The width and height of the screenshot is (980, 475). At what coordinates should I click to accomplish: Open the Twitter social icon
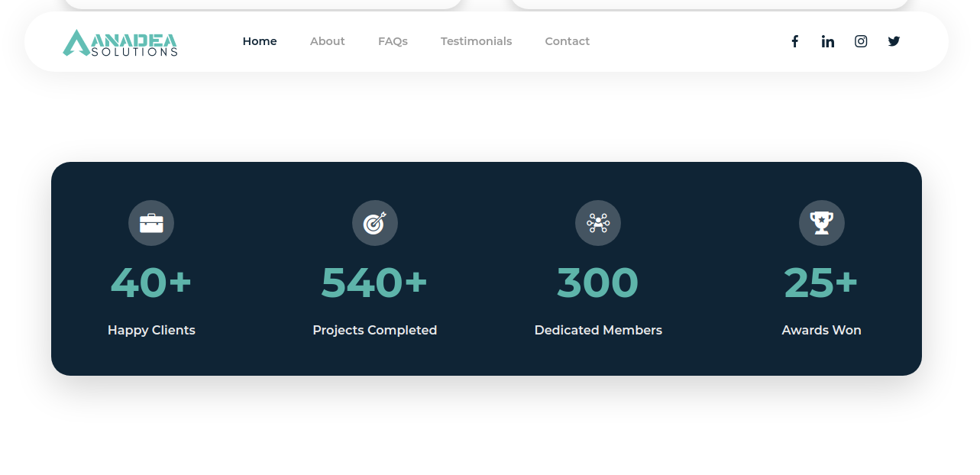[894, 41]
